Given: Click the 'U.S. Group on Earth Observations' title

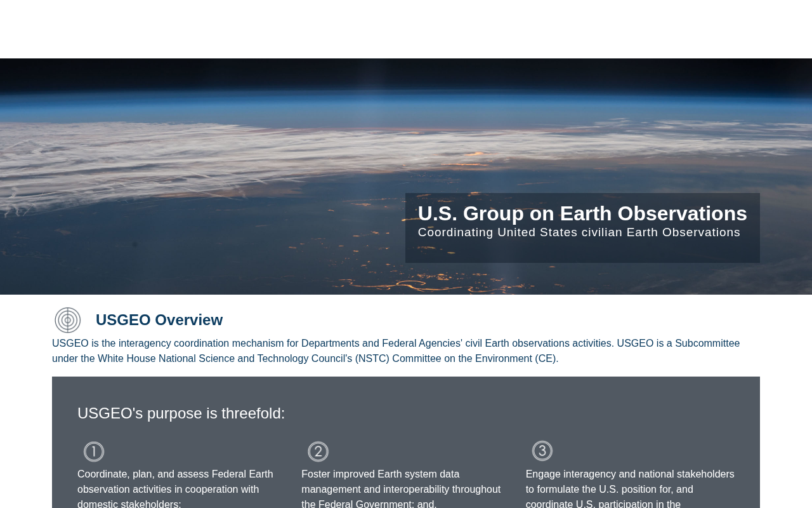Looking at the screenshot, I should [582, 213].
